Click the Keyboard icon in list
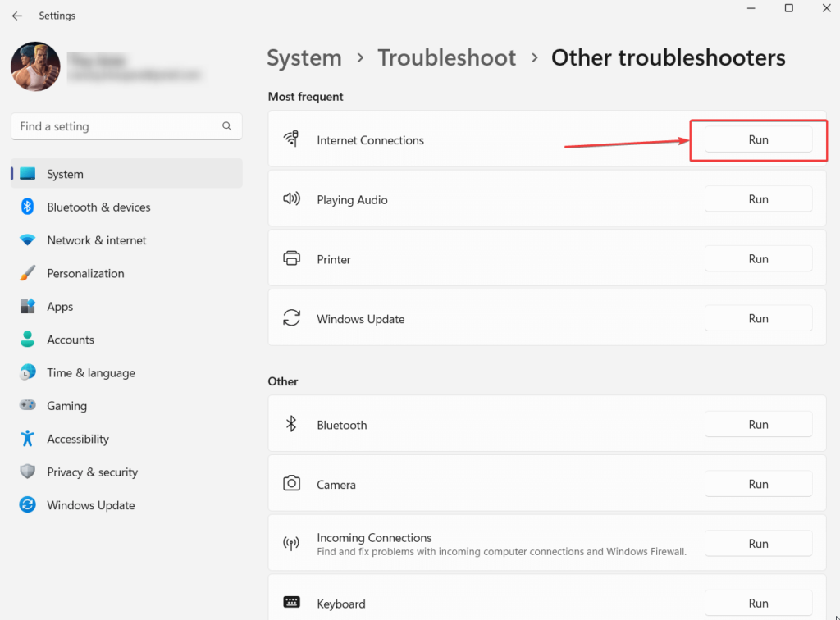The width and height of the screenshot is (840, 620). pos(291,602)
